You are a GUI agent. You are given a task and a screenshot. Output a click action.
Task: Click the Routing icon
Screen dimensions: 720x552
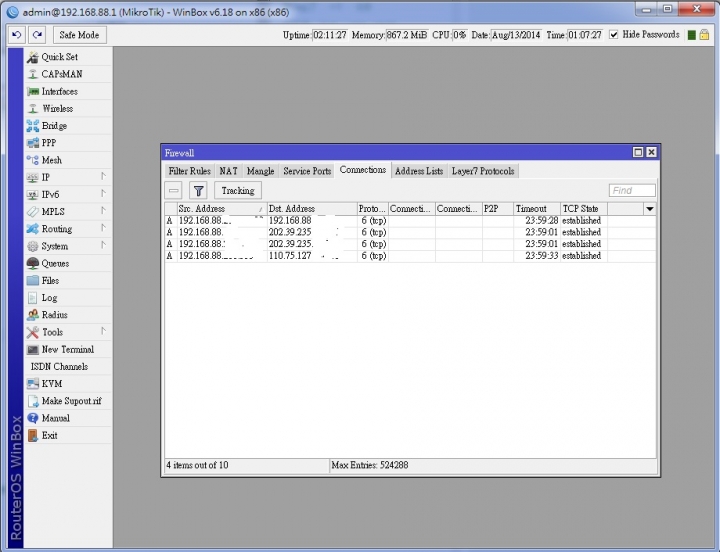pyautogui.click(x=33, y=229)
